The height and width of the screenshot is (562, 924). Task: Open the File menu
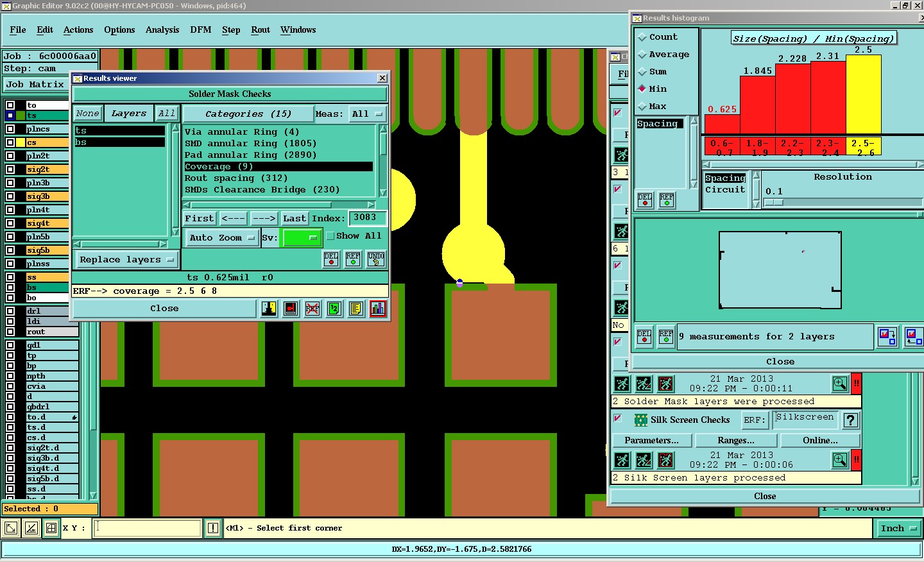pyautogui.click(x=18, y=30)
